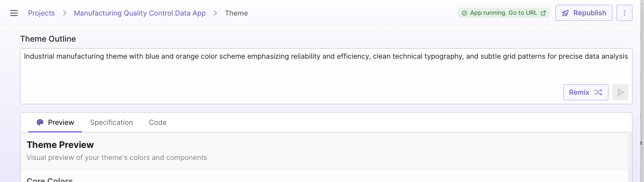Click the shuffle icon in Remix
Screen dimensions: 644x182
coord(598,92)
